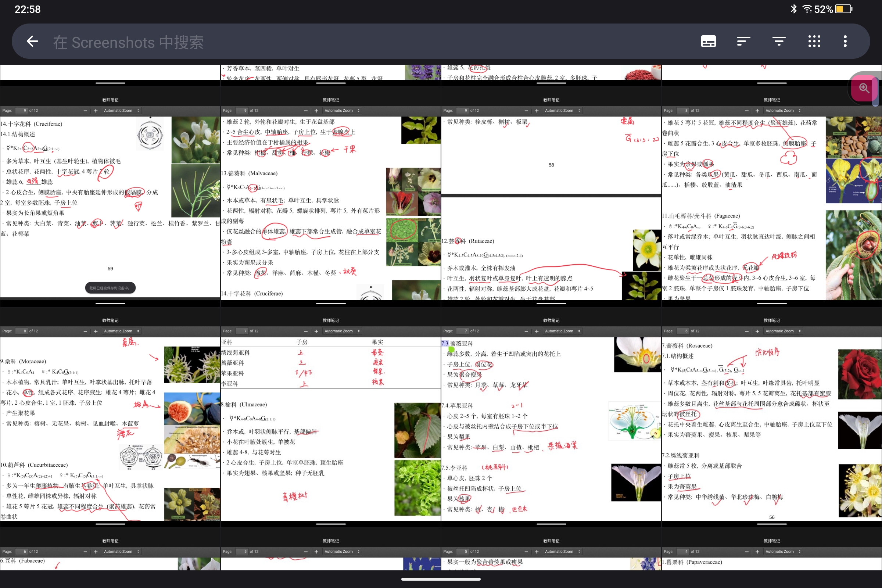Viewport: 882px width, 588px height.
Task: Open the 果实一般为聚合蓇葖果或瘦果 screenshot
Action: 551,549
